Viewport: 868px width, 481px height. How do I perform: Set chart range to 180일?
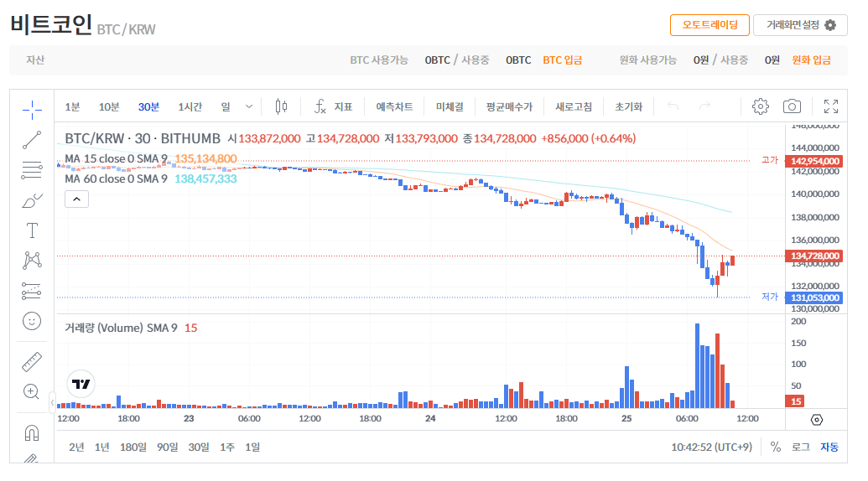[x=133, y=447]
